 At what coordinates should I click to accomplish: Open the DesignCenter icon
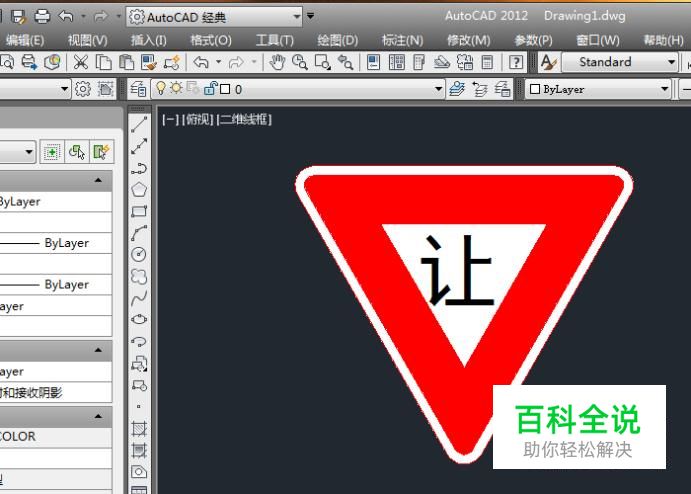click(x=397, y=62)
